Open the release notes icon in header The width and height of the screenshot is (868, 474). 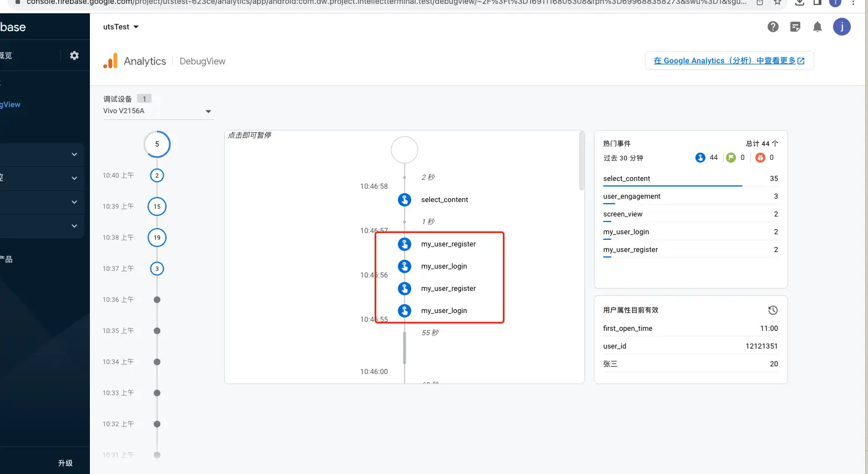click(x=795, y=27)
